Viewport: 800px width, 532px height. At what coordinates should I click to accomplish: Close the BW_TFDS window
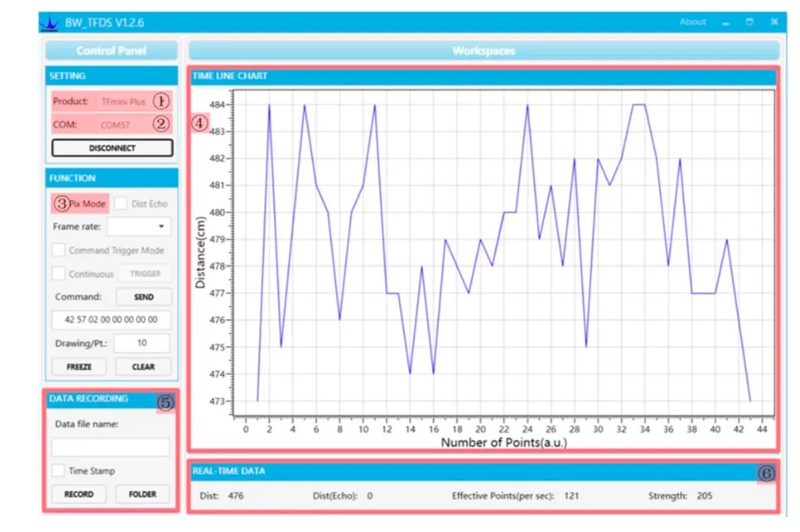[x=774, y=22]
